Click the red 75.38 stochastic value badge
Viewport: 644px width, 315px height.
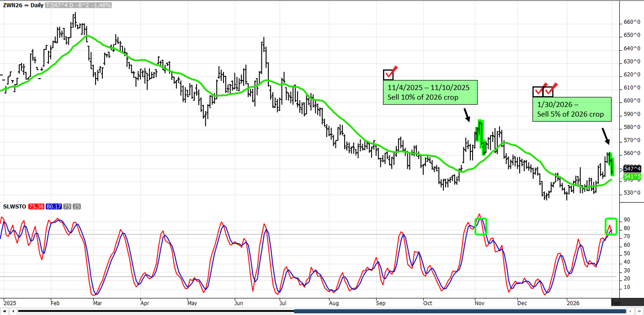(x=35, y=206)
